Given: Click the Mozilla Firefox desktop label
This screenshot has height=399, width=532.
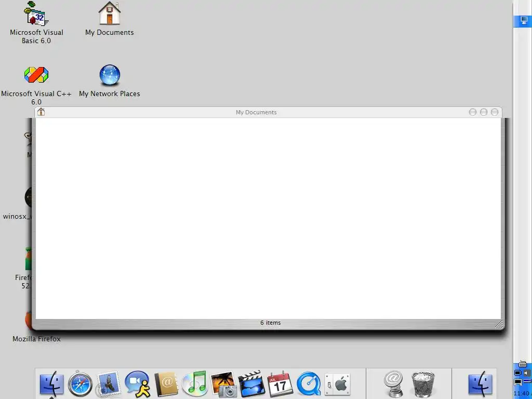Looking at the screenshot, I should (37, 339).
